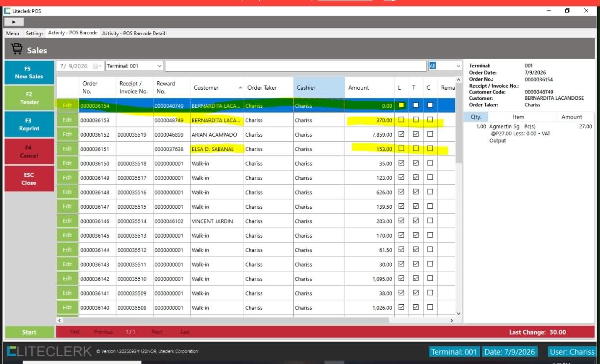Viewport: 600px width, 364px height.
Task: Click the Receipt / Invoice No. column header
Action: 134,87
